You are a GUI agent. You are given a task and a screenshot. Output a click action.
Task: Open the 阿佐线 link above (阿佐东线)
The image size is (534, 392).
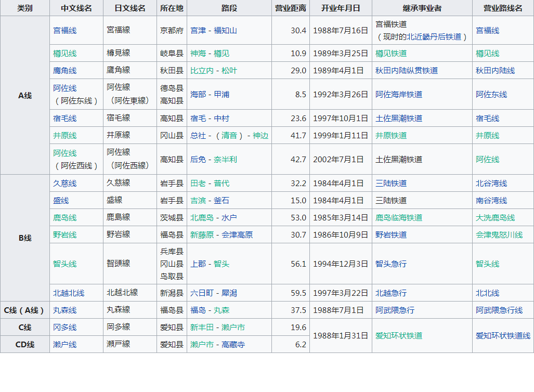point(64,88)
